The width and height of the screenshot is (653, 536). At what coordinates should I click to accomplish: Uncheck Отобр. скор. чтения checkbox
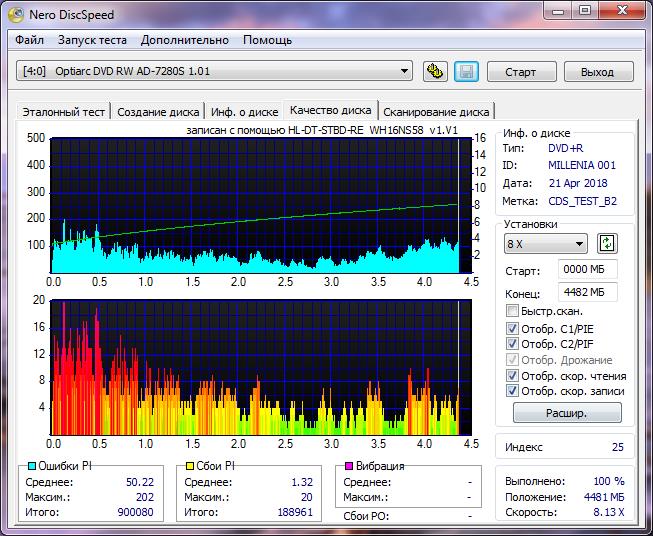point(513,376)
